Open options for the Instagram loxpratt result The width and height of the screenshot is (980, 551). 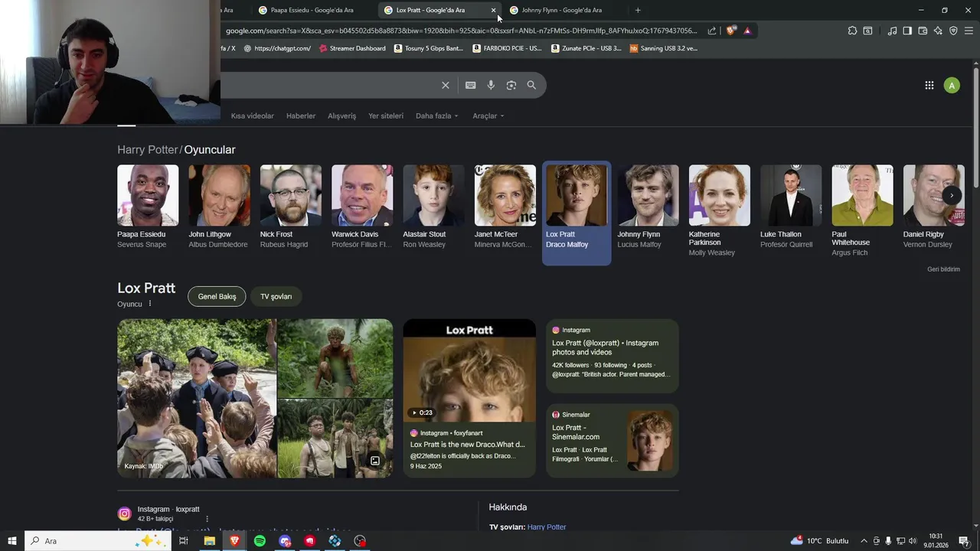(x=207, y=519)
